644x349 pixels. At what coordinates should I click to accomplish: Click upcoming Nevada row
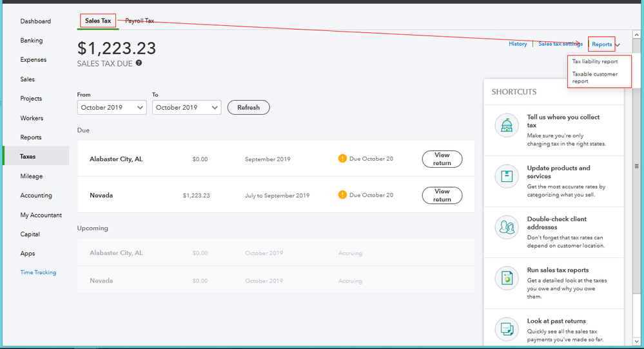click(276, 280)
